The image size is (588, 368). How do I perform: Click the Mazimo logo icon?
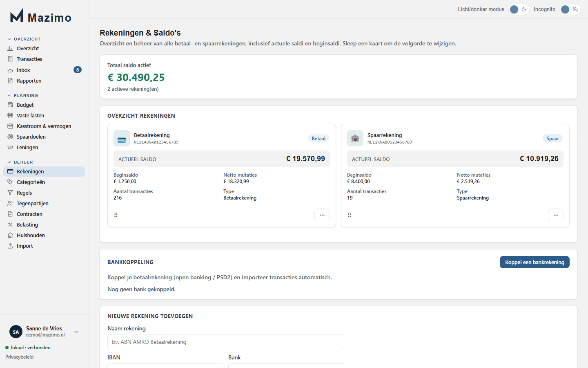(x=17, y=16)
